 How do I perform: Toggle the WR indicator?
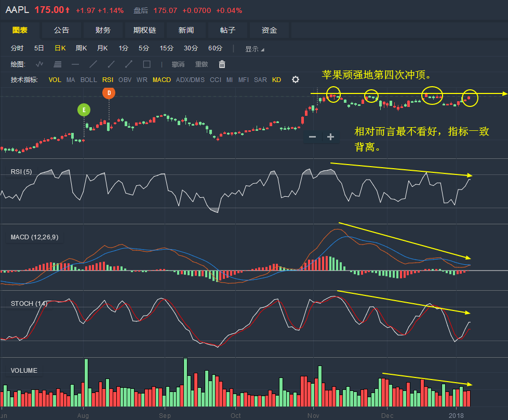point(142,79)
